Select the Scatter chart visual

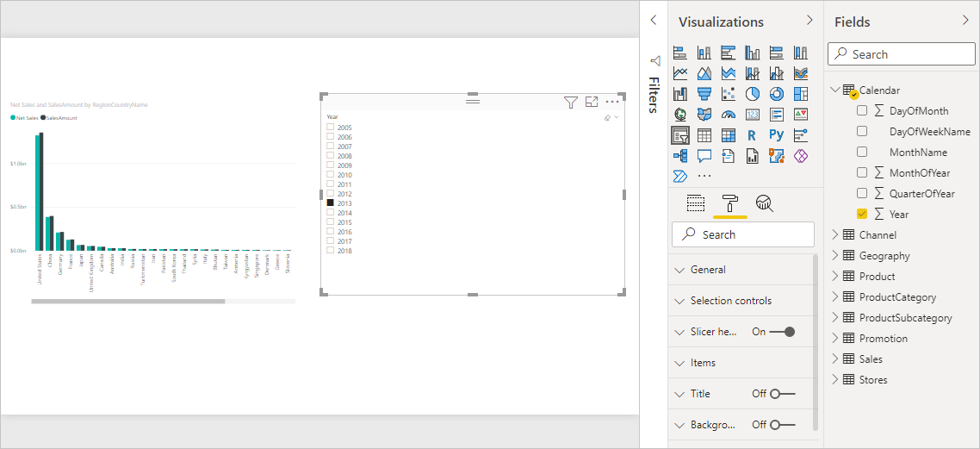[729, 94]
